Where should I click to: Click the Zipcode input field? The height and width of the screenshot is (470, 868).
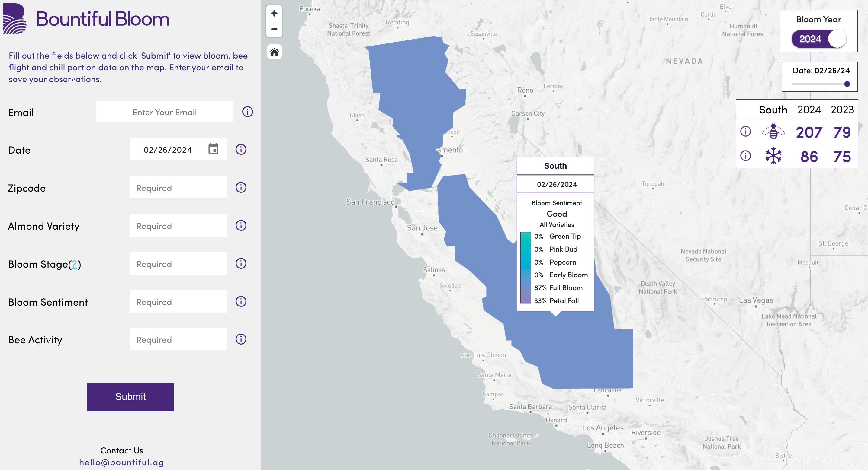[x=178, y=188]
